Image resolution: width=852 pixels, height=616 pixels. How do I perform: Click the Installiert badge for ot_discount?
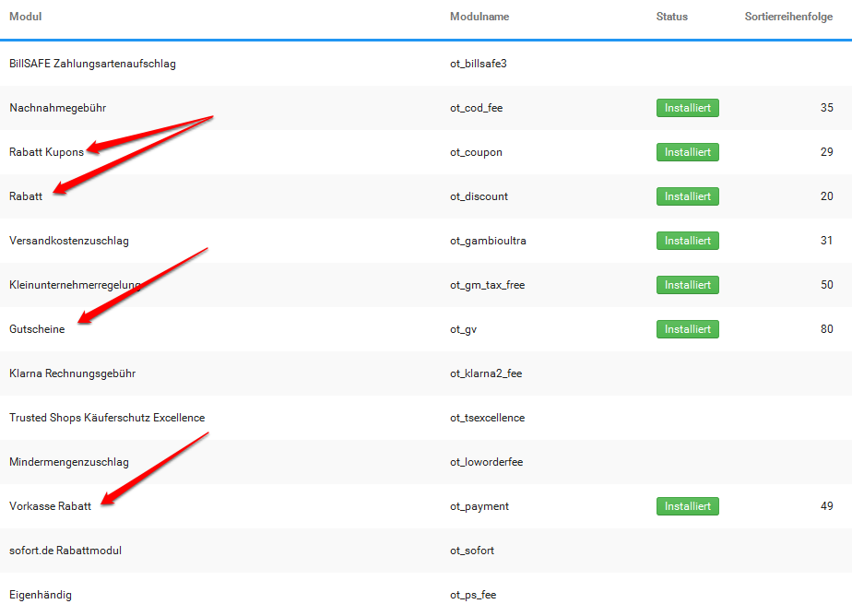[x=687, y=196]
